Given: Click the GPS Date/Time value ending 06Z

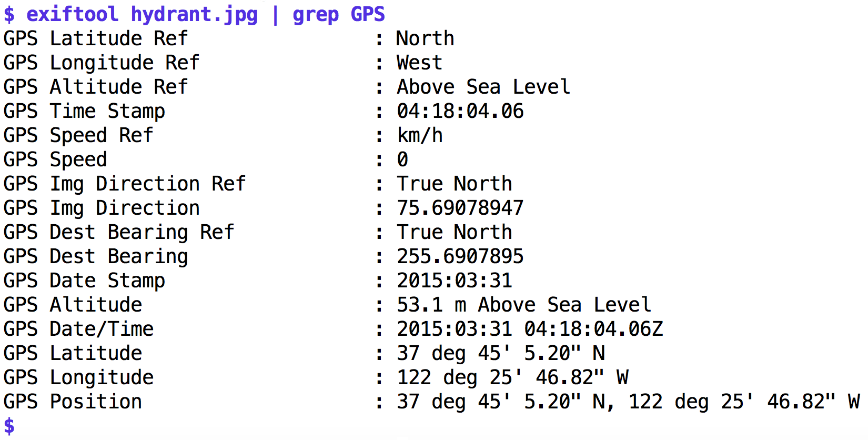Looking at the screenshot, I should pyautogui.click(x=530, y=329).
